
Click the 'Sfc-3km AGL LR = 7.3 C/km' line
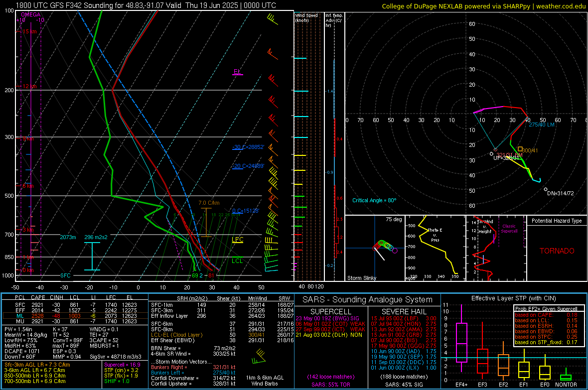pyautogui.click(x=37, y=365)
